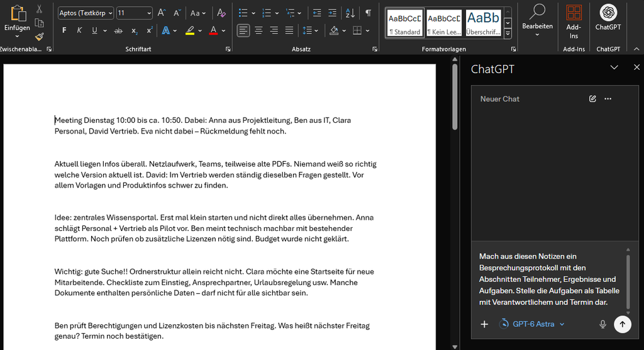The height and width of the screenshot is (350, 644).
Task: Send the ChatGPT prompt with the arrow
Action: tap(622, 324)
